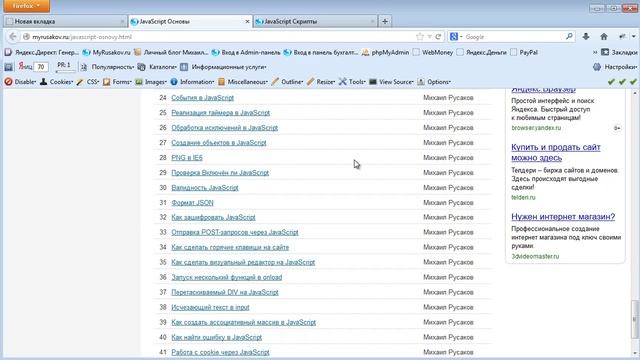Go back with the navigation arrow
The width and height of the screenshot is (640, 360).
click(13, 37)
